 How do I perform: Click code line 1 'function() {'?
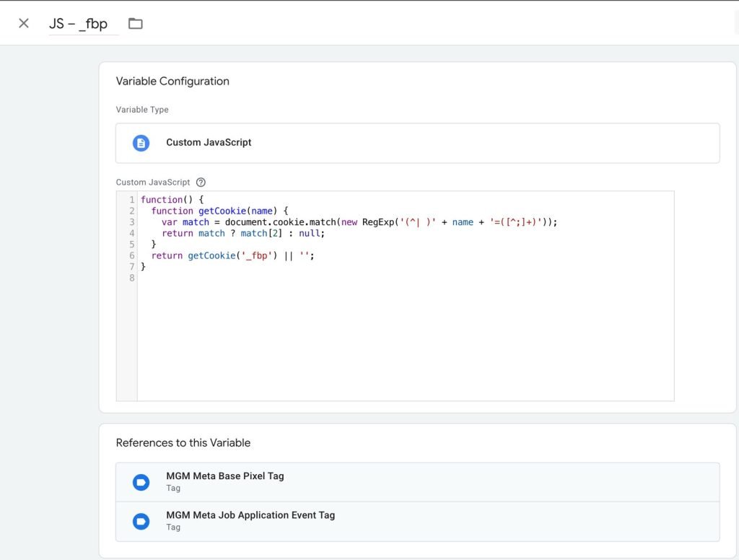tap(172, 199)
